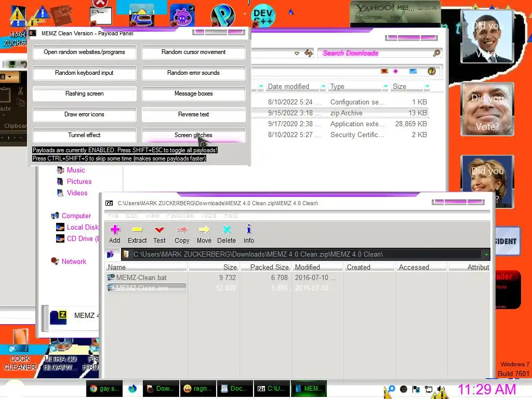The height and width of the screenshot is (399, 532).
Task: Open the Explorer address bar dropdown arrow
Action: coord(297,54)
